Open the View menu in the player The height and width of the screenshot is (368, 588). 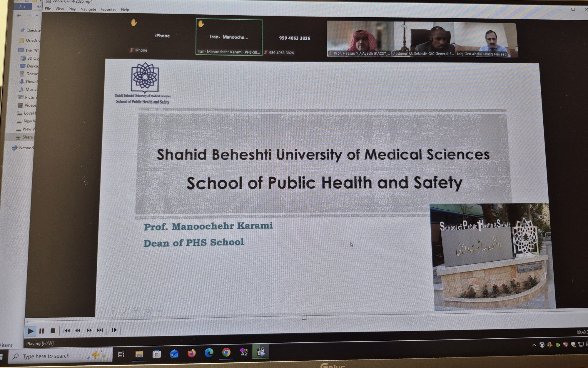(59, 9)
